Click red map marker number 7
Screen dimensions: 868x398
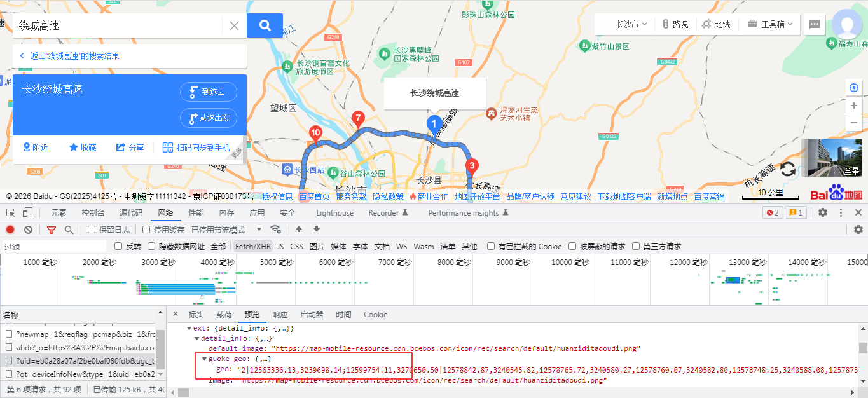coord(358,119)
